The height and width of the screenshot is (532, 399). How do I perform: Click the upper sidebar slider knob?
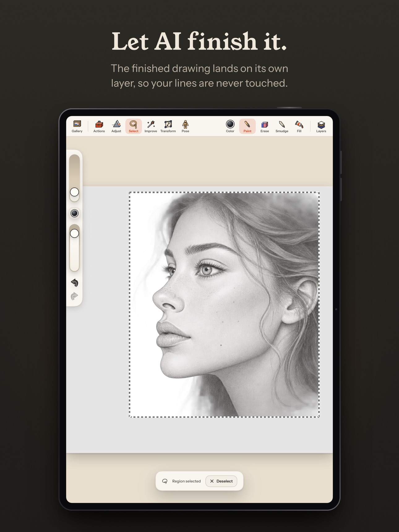click(x=75, y=192)
